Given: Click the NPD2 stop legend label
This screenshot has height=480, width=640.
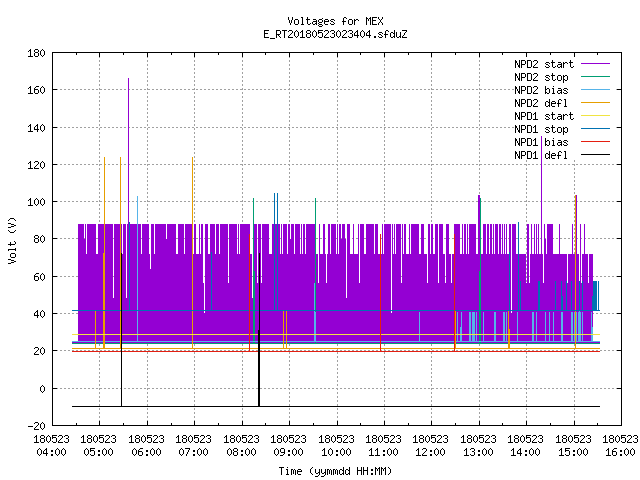Looking at the screenshot, I should (541, 77).
